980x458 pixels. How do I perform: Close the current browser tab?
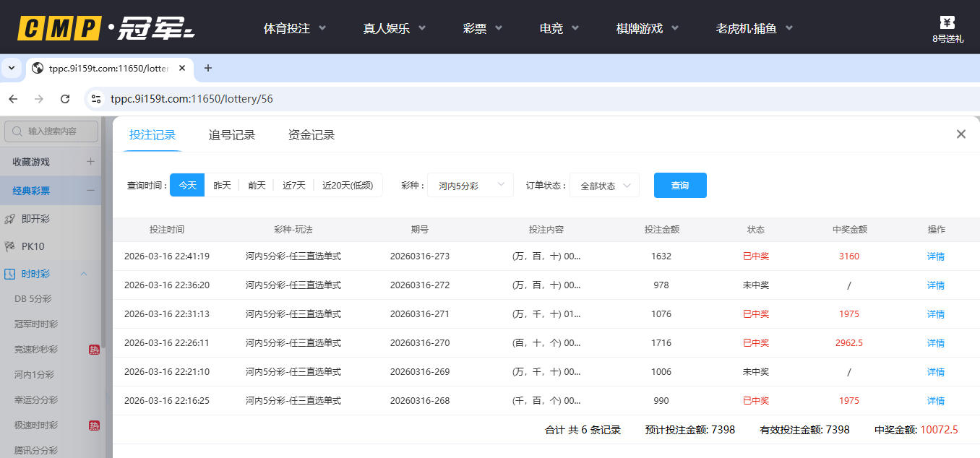point(182,68)
